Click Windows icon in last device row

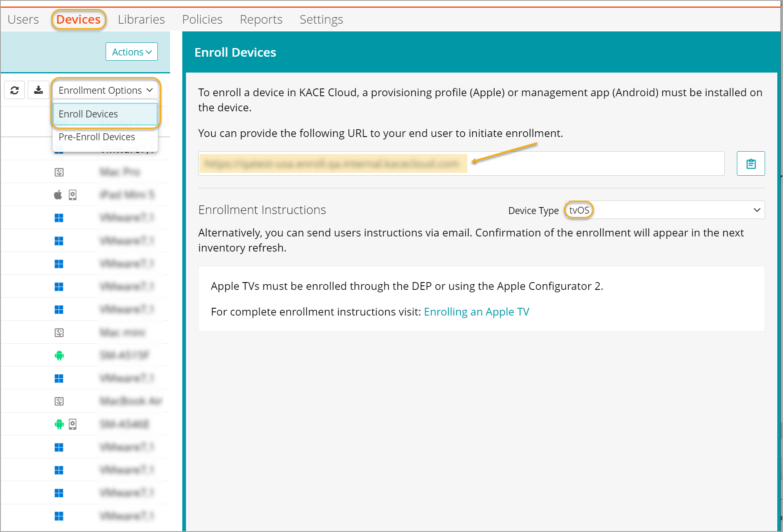click(x=59, y=516)
